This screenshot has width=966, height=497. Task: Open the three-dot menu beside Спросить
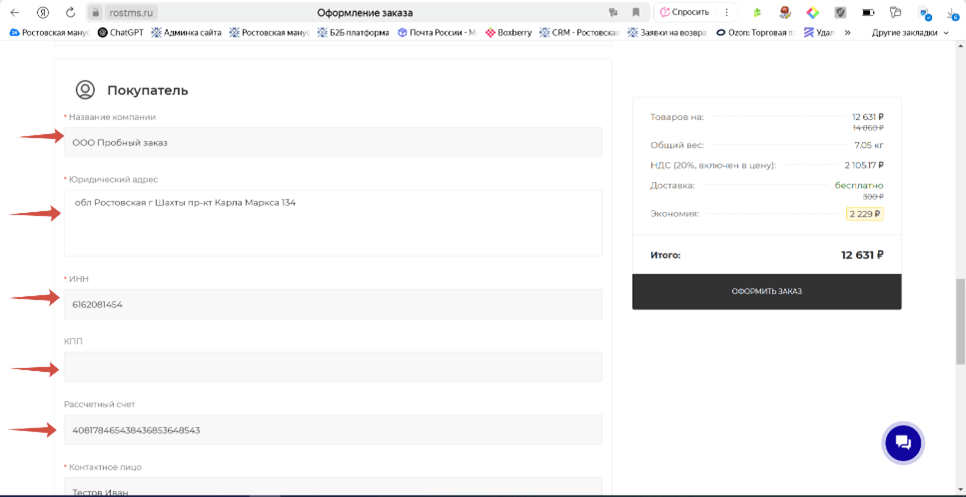point(727,13)
